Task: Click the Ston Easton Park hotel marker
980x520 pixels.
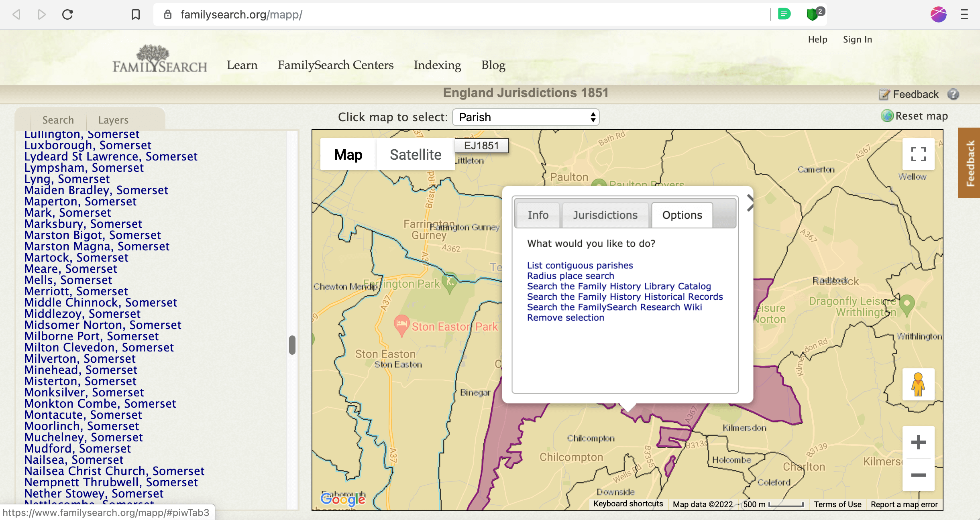Action: (x=401, y=325)
